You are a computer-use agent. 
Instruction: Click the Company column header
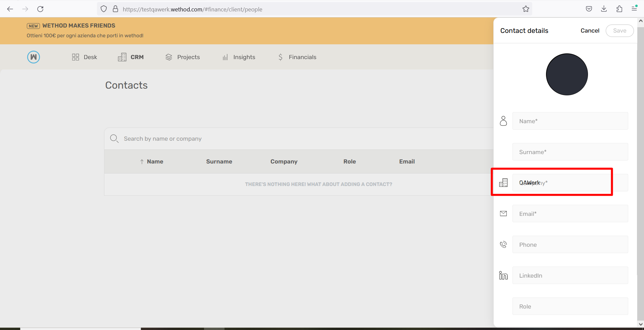tap(284, 161)
